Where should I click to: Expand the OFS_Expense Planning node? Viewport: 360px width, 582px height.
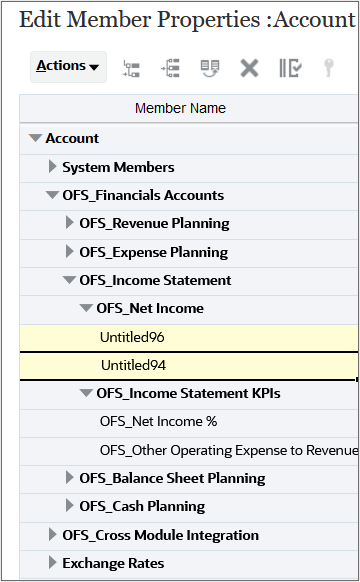[x=69, y=251]
